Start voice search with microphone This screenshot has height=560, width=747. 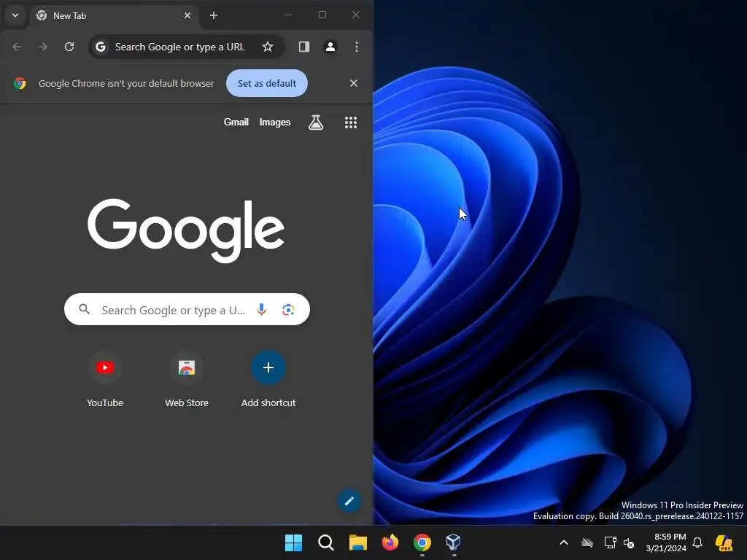262,309
